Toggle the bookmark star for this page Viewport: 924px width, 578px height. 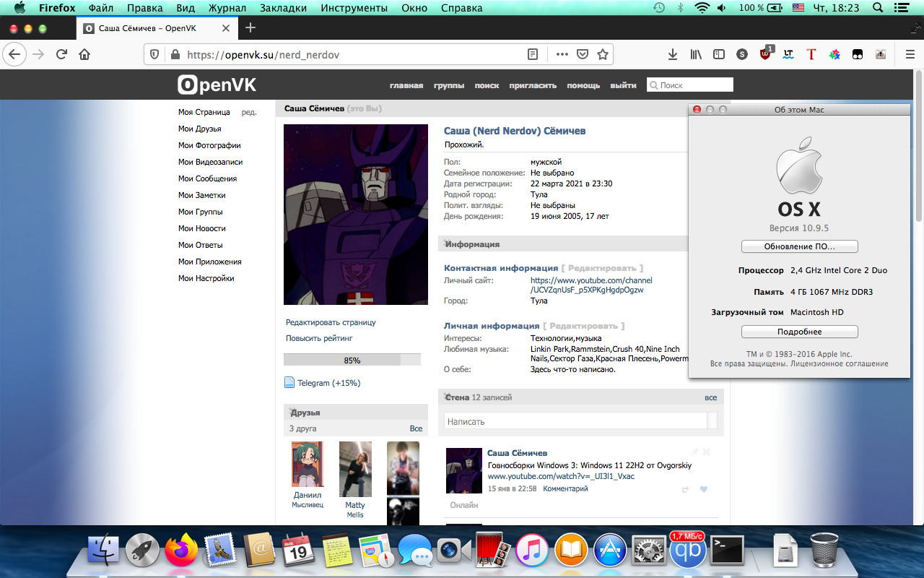pos(603,54)
